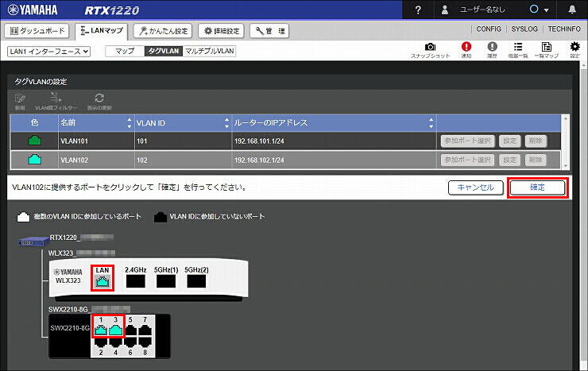Expand the LAN1 インターフェース dropdown
The height and width of the screenshot is (371, 588).
[48, 52]
